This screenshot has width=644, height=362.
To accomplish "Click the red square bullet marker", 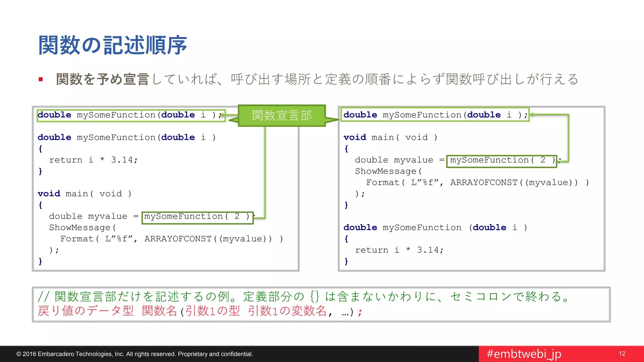I will [41, 79].
